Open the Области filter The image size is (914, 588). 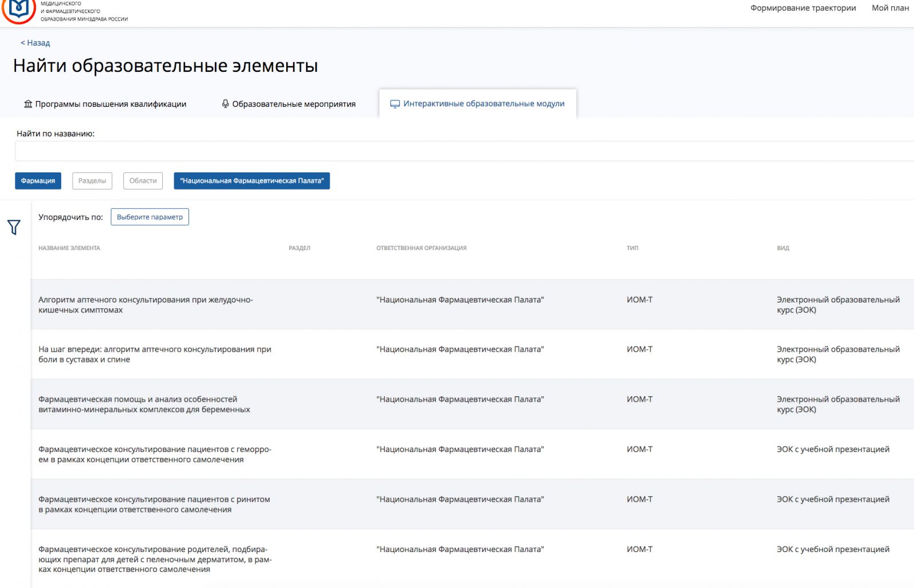coord(143,181)
